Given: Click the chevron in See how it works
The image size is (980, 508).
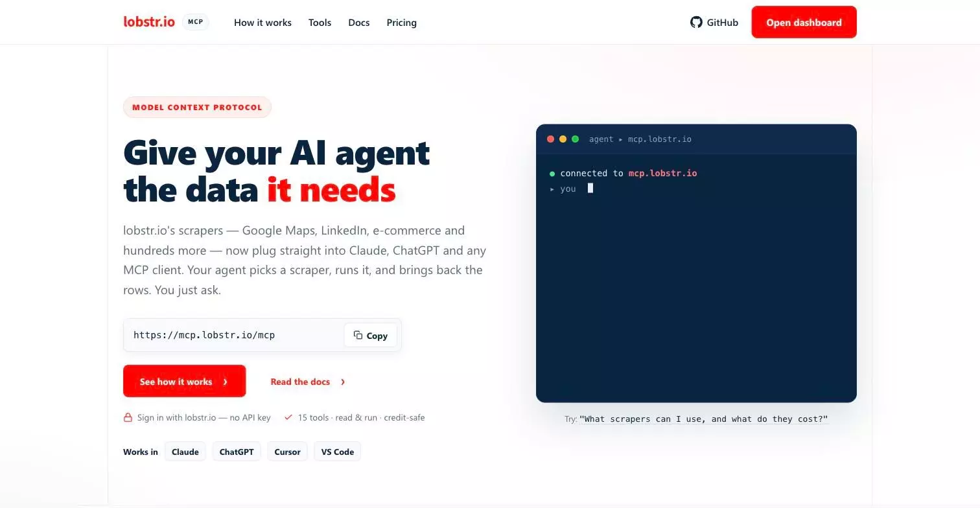Looking at the screenshot, I should 226,382.
